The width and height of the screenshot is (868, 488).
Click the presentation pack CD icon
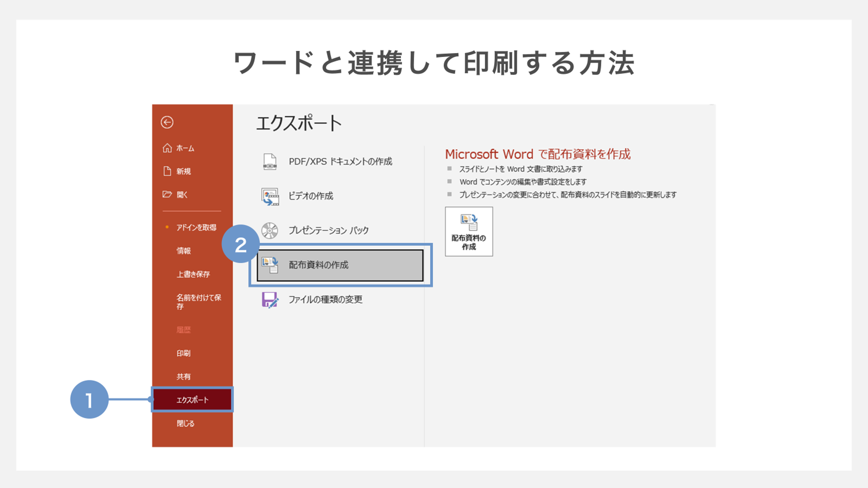point(270,230)
